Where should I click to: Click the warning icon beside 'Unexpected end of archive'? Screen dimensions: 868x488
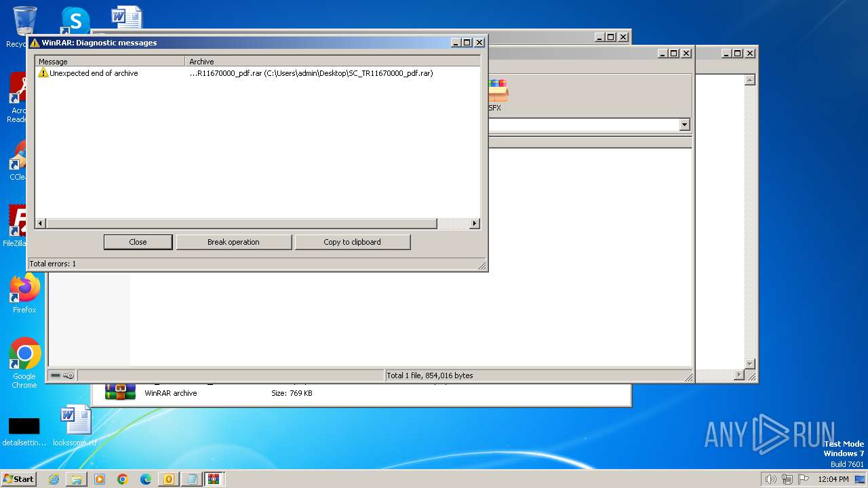(x=43, y=73)
